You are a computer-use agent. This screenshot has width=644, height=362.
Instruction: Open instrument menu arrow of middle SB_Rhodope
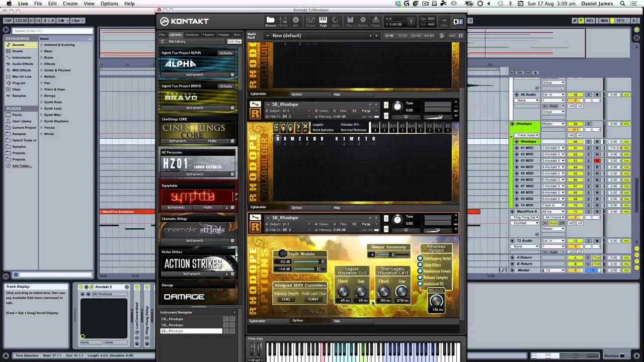point(268,105)
